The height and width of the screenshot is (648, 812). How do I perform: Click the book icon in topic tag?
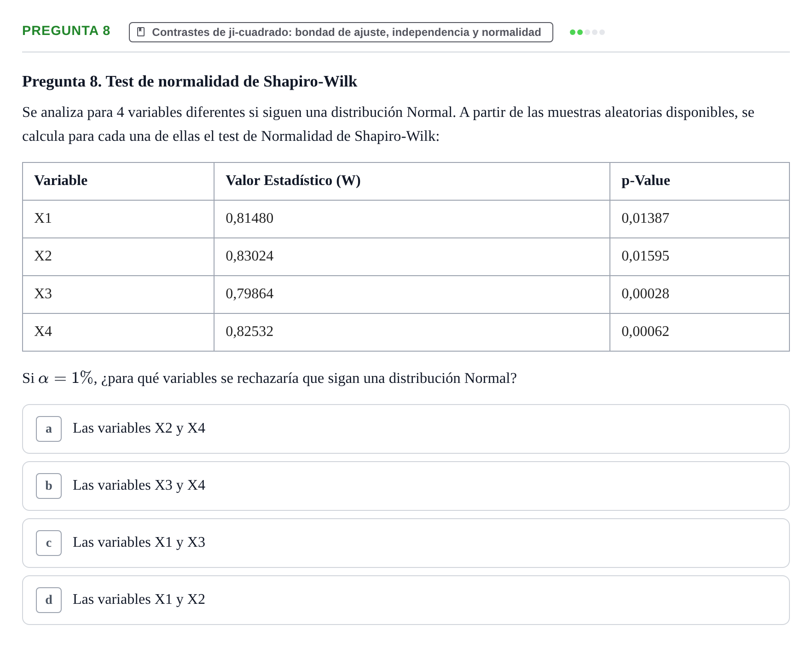[x=141, y=32]
